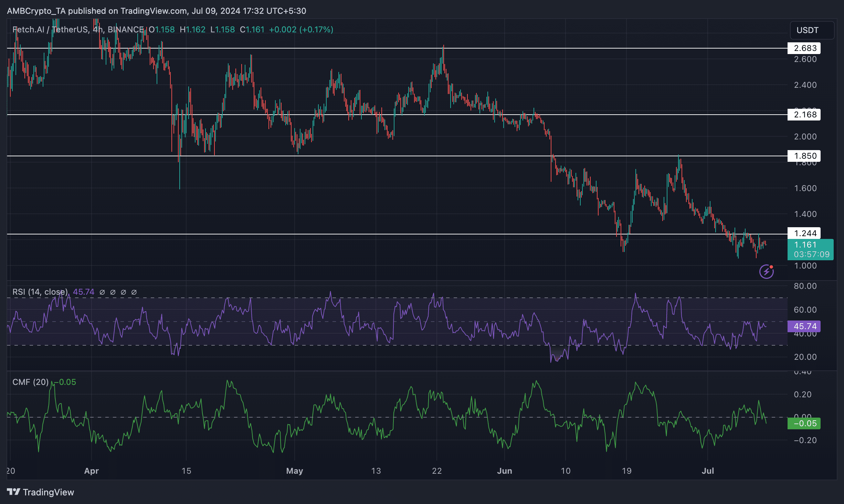Click the 2.168 price level label
The image size is (844, 504).
coord(804,114)
